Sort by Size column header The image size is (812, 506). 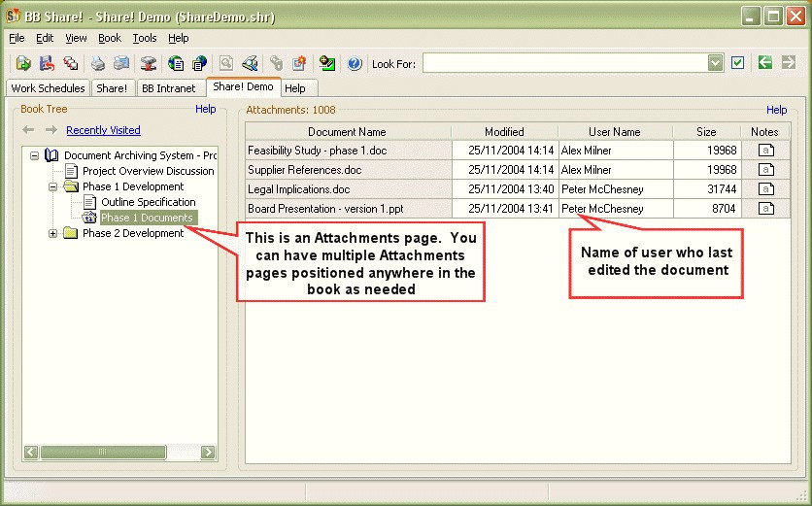tap(706, 131)
